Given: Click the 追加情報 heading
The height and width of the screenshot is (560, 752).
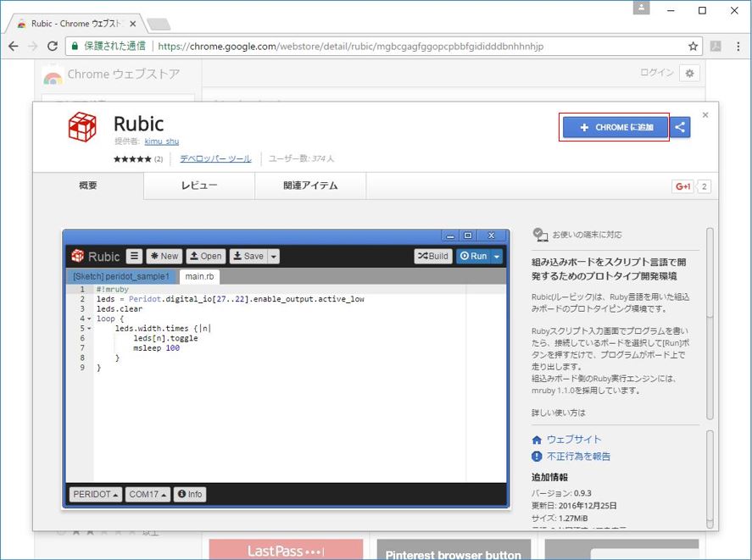Looking at the screenshot, I should [549, 477].
